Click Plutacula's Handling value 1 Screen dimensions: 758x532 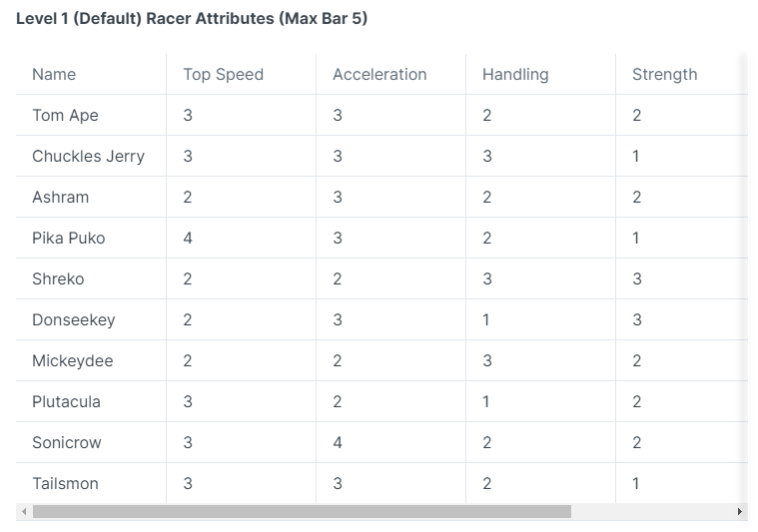[486, 401]
